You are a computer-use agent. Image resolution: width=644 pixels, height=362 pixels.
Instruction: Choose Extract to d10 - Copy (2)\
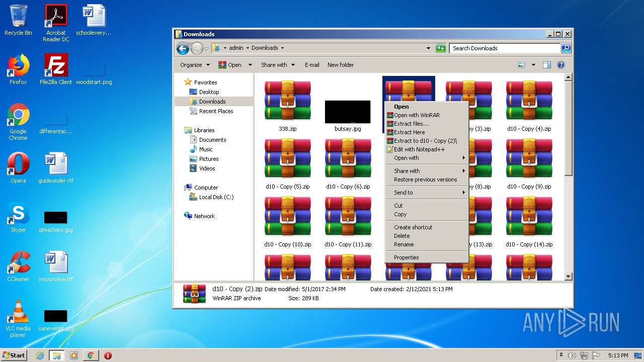click(427, 141)
